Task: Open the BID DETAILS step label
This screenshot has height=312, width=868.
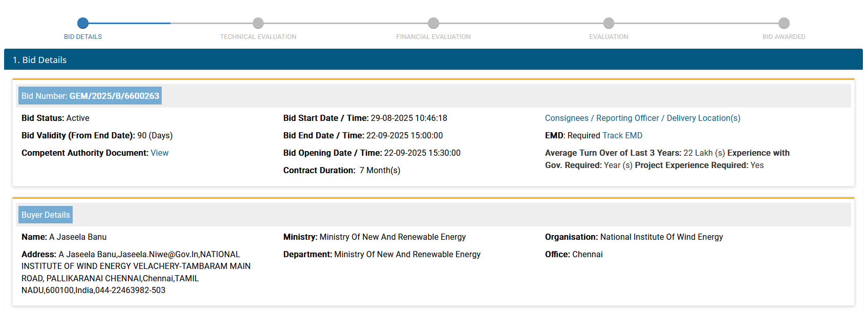Action: pyautogui.click(x=83, y=37)
